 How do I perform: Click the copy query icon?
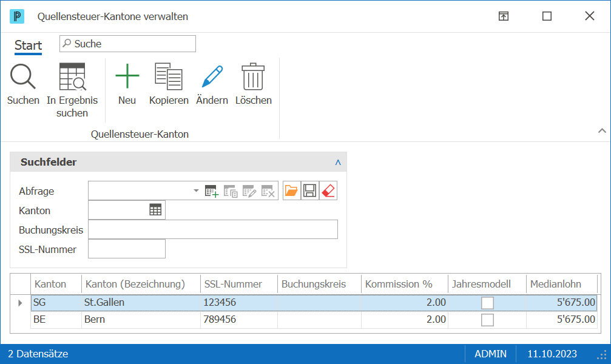click(231, 191)
